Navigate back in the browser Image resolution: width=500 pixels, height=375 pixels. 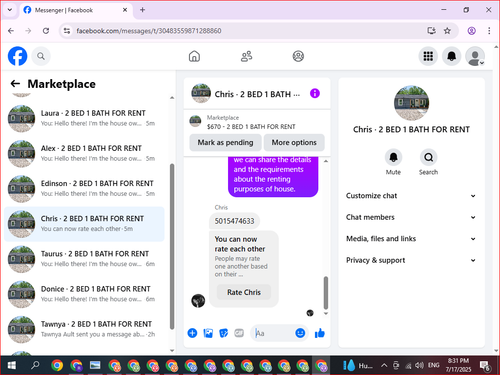point(11,31)
